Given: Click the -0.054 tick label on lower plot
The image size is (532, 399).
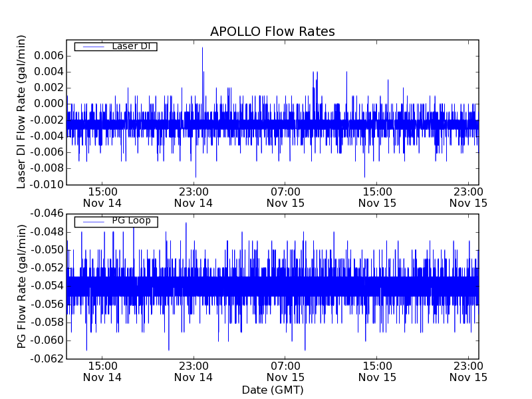Looking at the screenshot, I should click(x=47, y=286).
